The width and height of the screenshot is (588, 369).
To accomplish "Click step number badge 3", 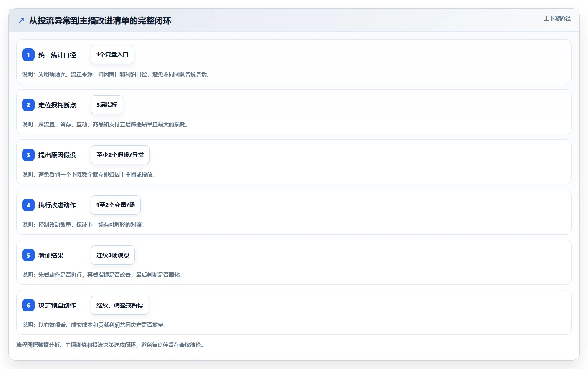I will coord(28,155).
